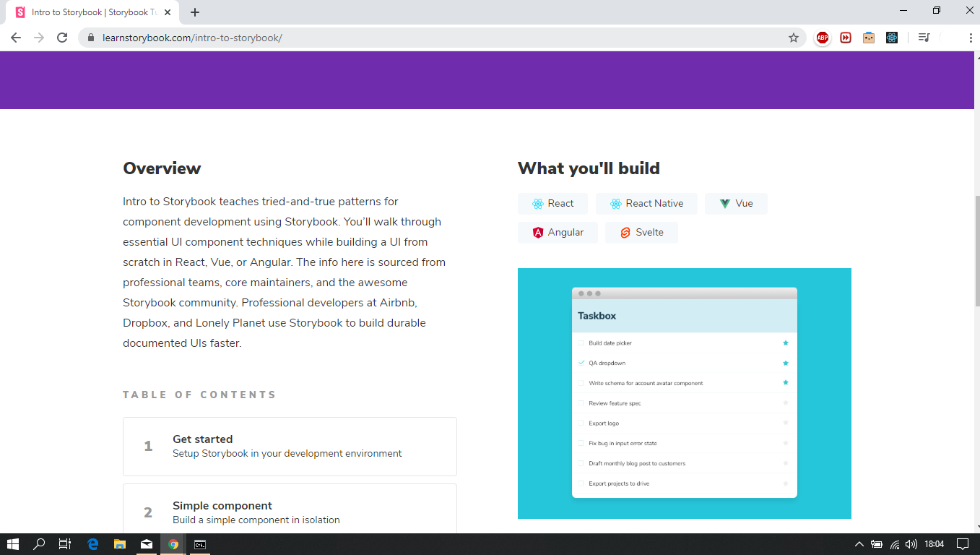Screen dimensions: 980x555
Task: Expand hidden icons in the system tray
Action: (x=859, y=545)
